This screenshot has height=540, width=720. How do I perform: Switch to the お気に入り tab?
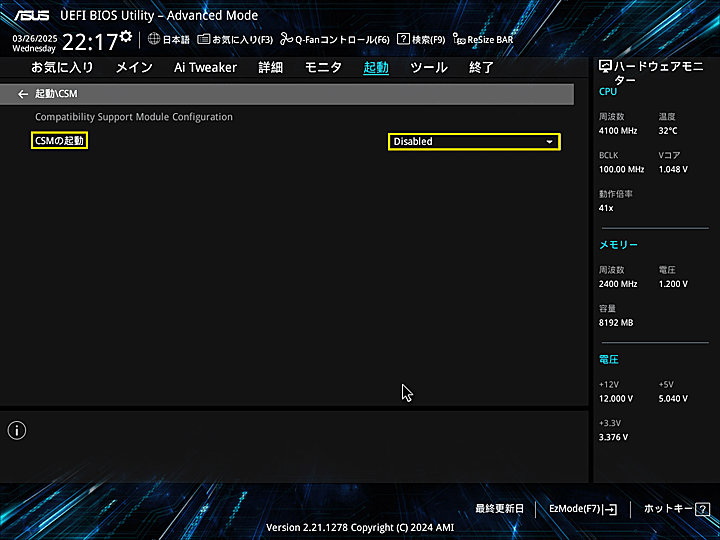(62, 68)
